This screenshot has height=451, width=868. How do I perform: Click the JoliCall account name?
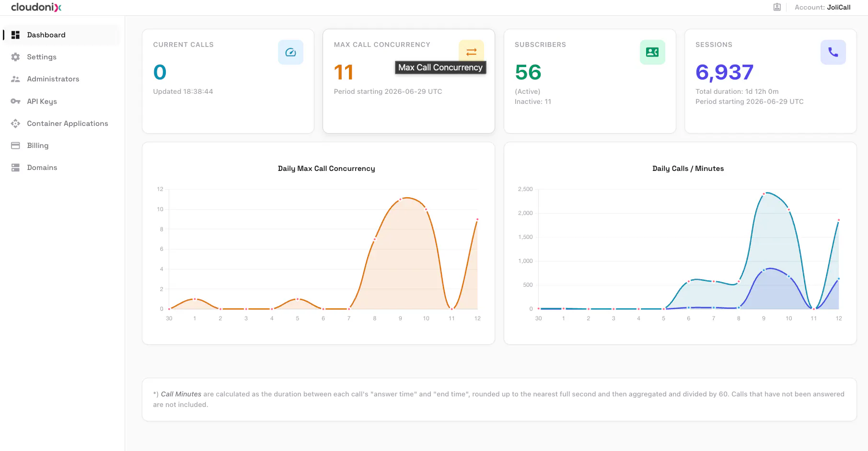pyautogui.click(x=839, y=7)
